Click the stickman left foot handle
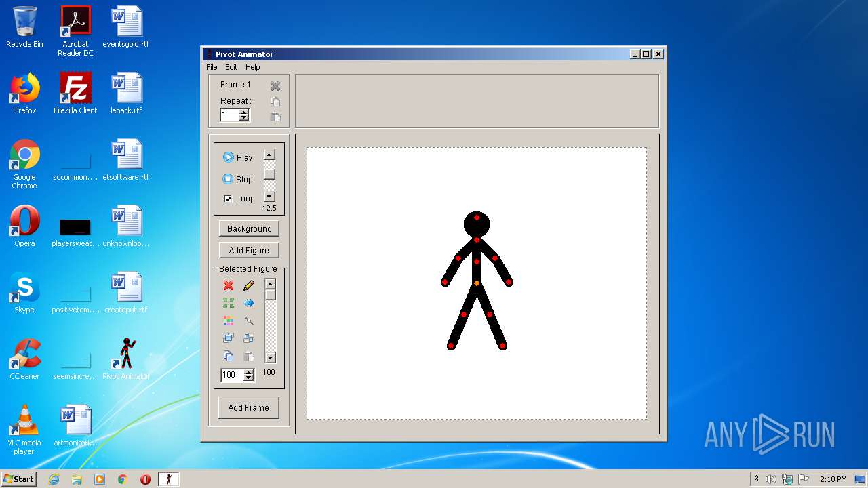868x488 pixels. (x=450, y=346)
